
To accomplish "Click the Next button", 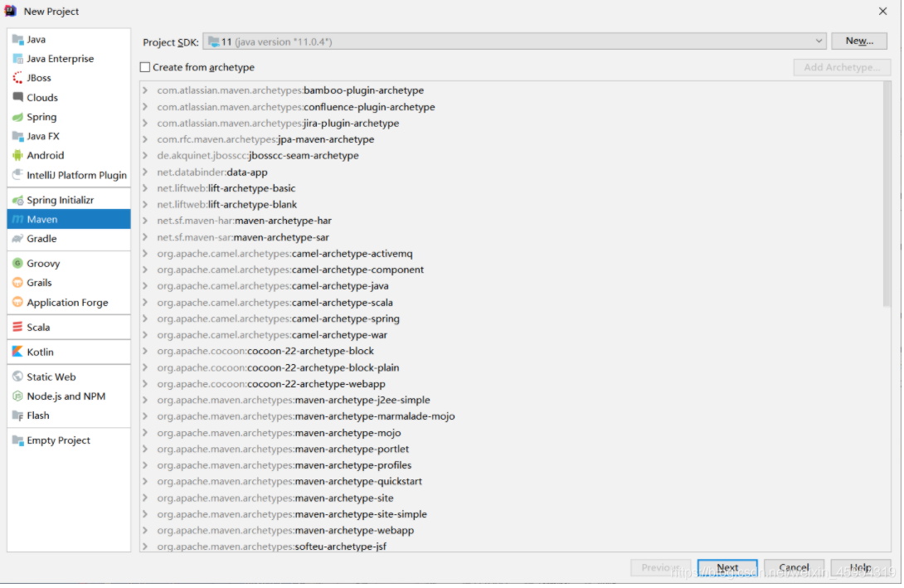I will pyautogui.click(x=727, y=568).
